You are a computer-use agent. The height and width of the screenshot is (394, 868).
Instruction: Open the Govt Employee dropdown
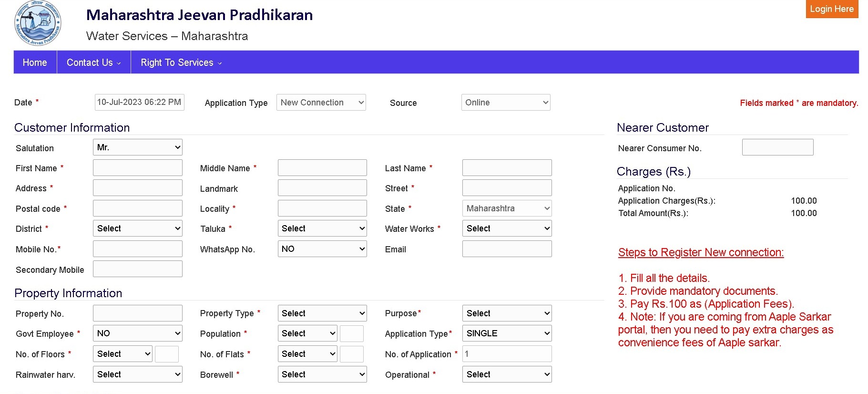tap(138, 333)
